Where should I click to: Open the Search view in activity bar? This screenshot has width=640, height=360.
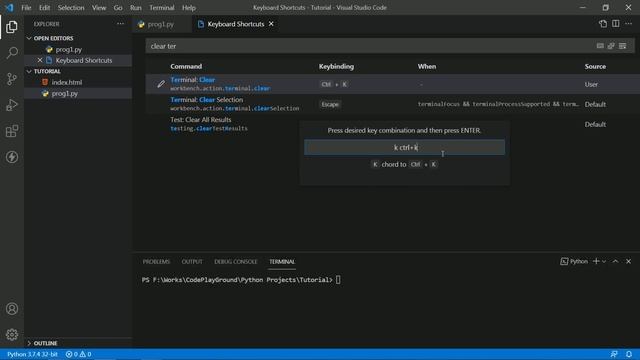(x=12, y=53)
